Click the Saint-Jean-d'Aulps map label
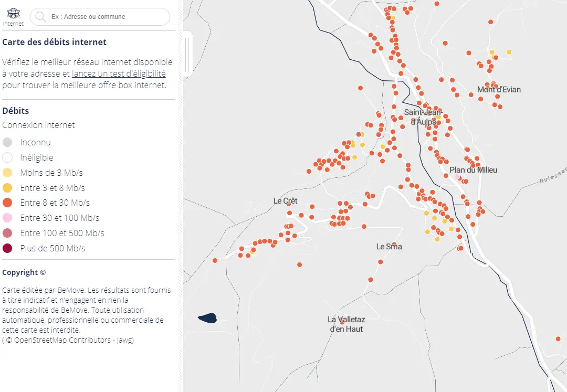The width and height of the screenshot is (567, 392). (x=424, y=117)
